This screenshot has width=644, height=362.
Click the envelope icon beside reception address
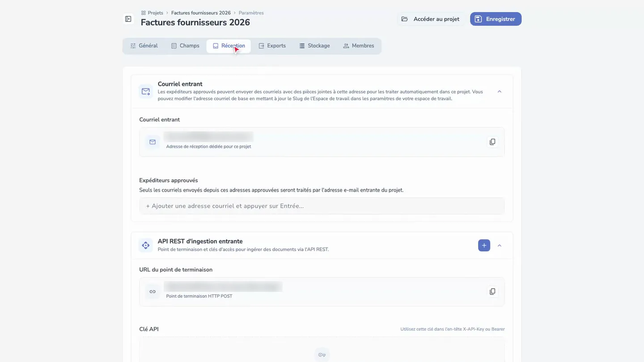tap(153, 142)
